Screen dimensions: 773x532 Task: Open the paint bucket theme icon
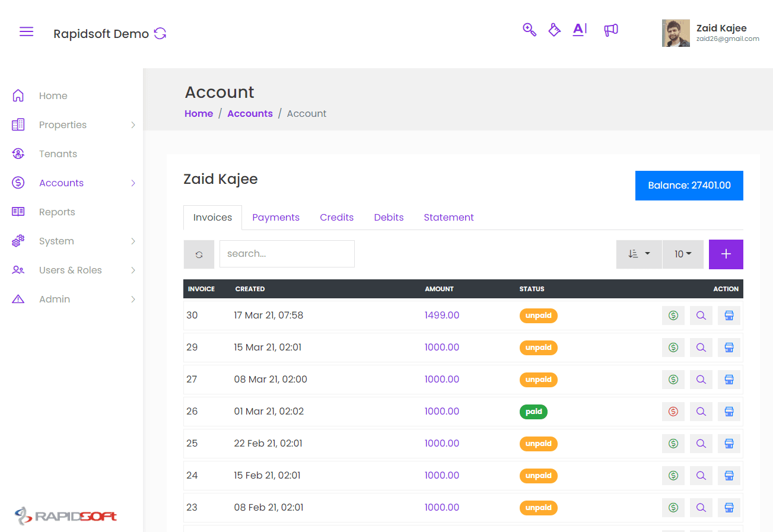(x=555, y=30)
